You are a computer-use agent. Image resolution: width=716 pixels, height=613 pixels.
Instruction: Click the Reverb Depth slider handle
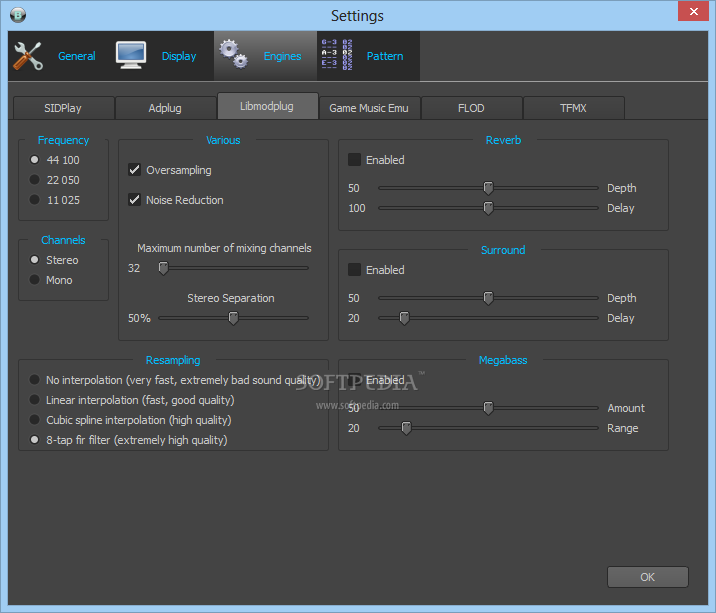tap(488, 188)
